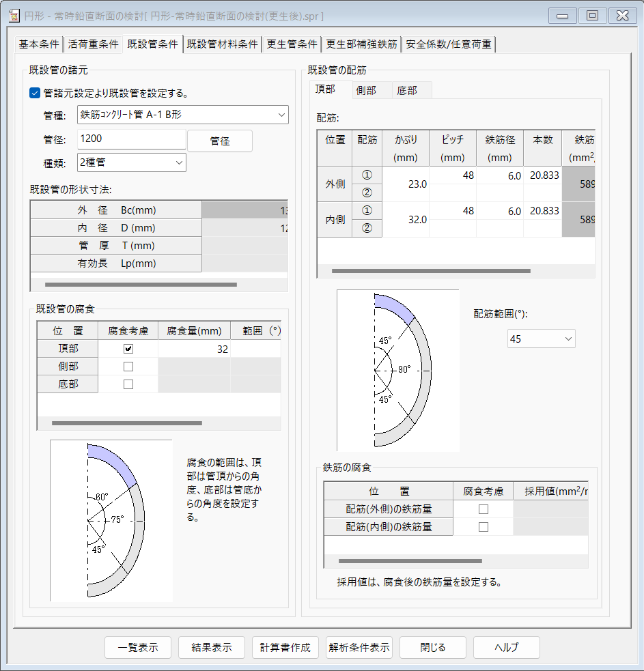Check 腐食考慮 for 配筋(外側)の鉄筋量
Viewport: 644px width, 671px height.
(x=484, y=509)
